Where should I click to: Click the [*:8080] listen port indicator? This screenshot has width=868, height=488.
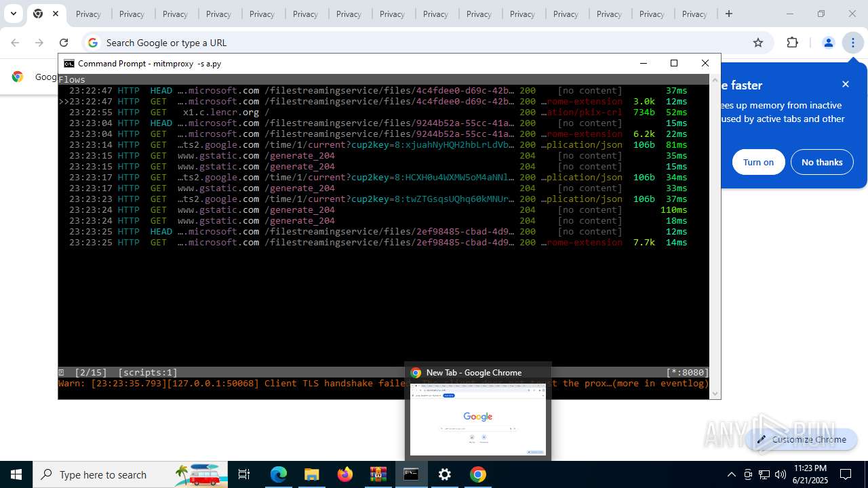pyautogui.click(x=688, y=373)
